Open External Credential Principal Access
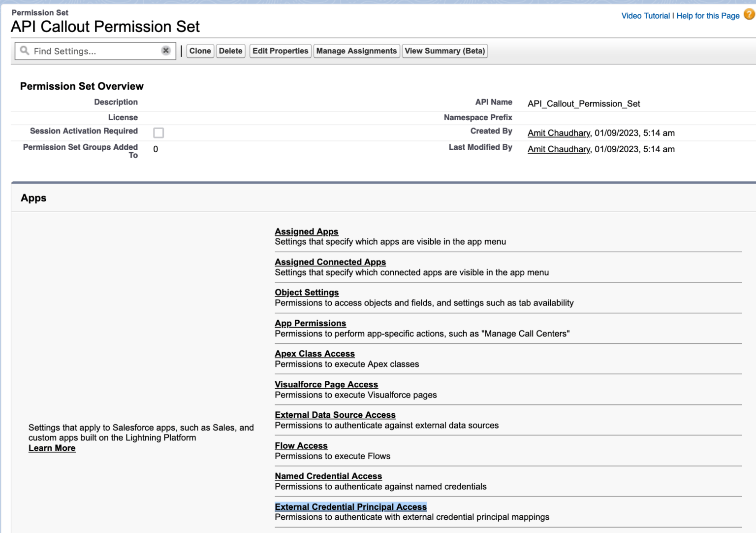This screenshot has width=756, height=533. [350, 507]
